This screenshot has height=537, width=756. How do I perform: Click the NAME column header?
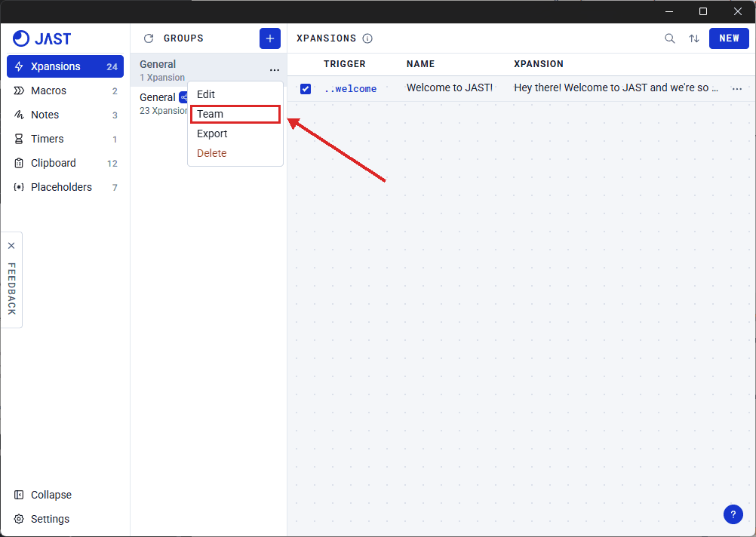[420, 64]
